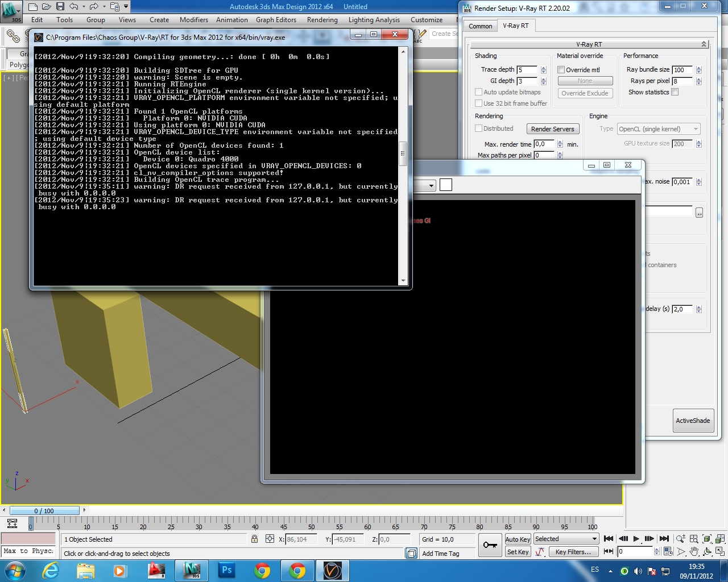Select the V-Ray RT tab
This screenshot has height=582, width=728.
[x=516, y=26]
